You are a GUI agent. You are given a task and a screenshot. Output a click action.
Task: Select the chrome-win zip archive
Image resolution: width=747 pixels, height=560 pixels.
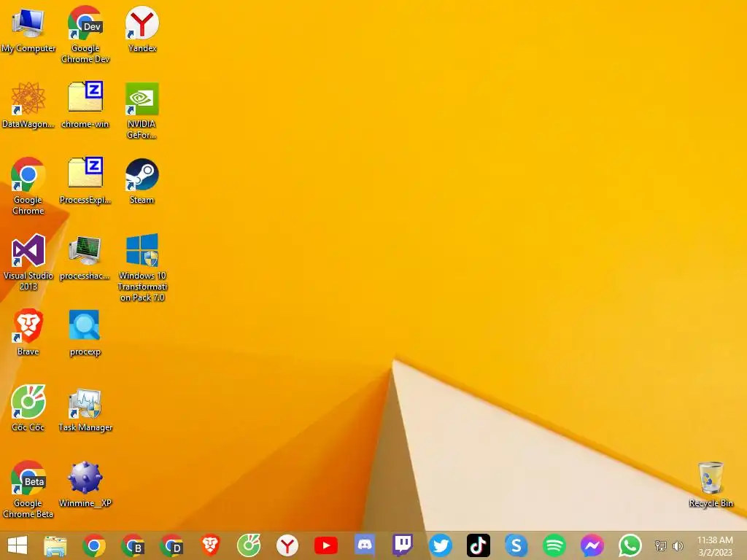[85, 105]
